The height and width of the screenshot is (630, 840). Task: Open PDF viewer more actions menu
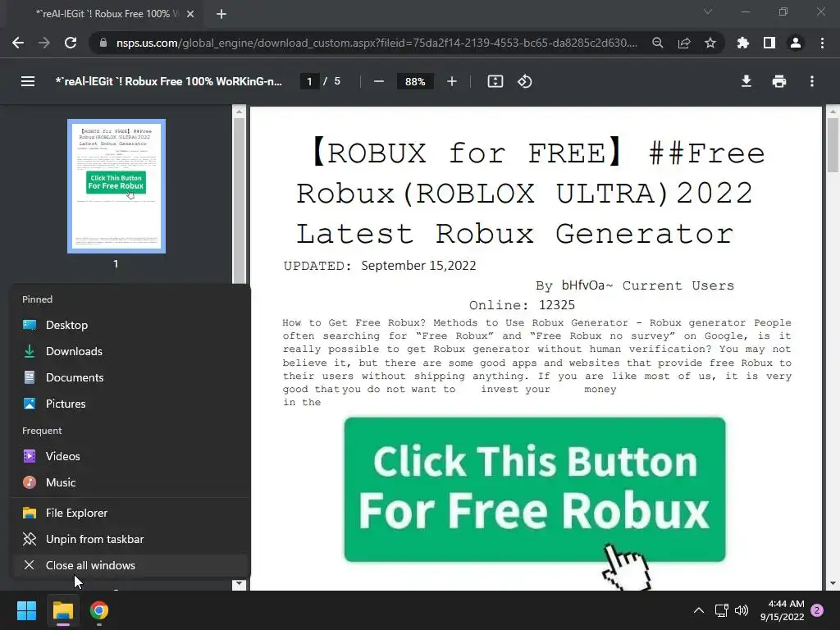click(812, 81)
